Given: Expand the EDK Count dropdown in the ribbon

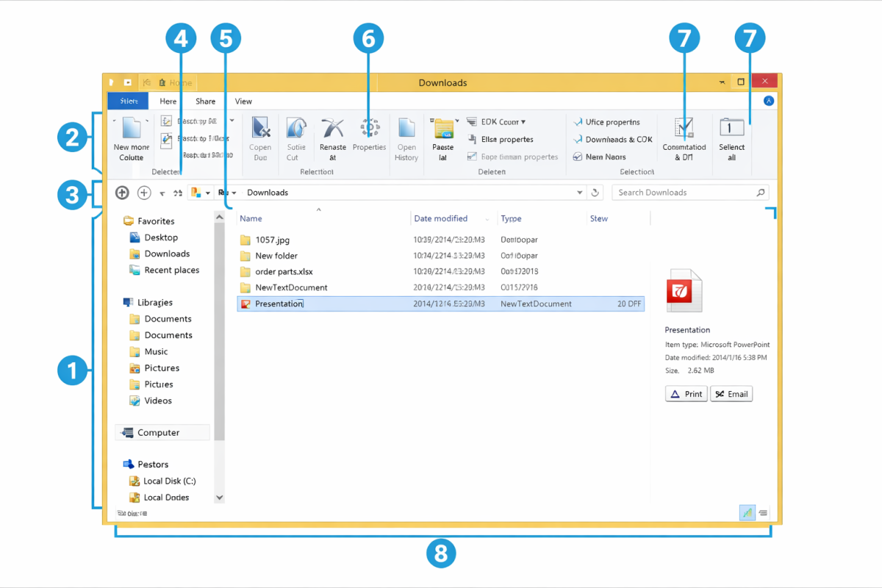Looking at the screenshot, I should pos(524,121).
